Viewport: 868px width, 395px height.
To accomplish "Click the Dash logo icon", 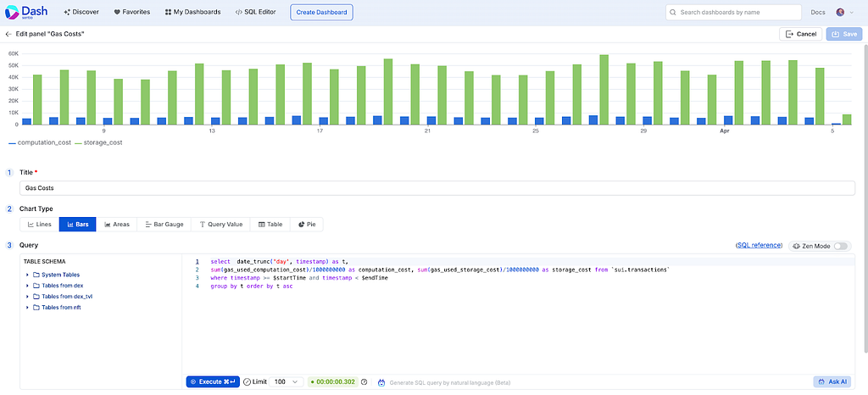I will pos(12,12).
